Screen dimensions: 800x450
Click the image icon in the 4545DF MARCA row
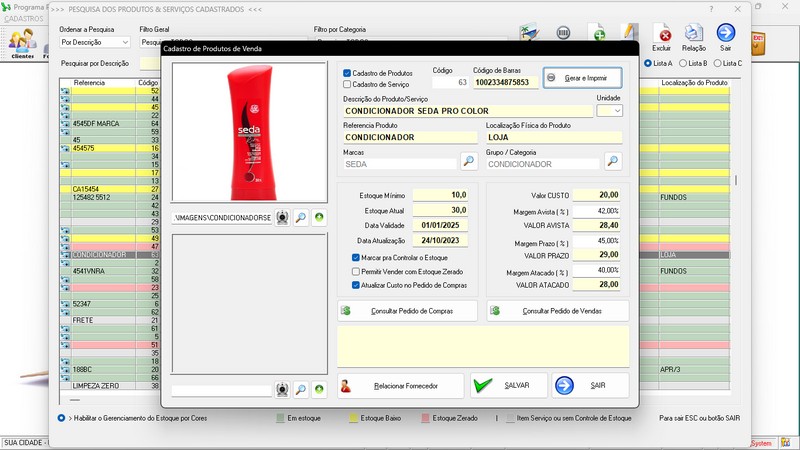(65, 123)
